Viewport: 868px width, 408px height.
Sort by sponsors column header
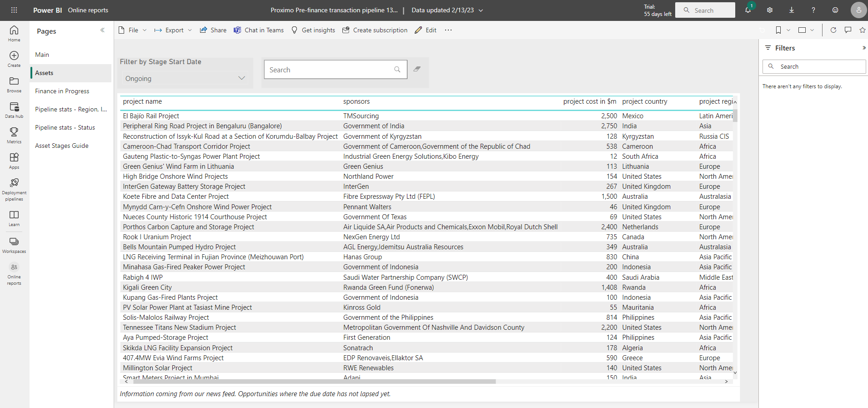(x=356, y=101)
